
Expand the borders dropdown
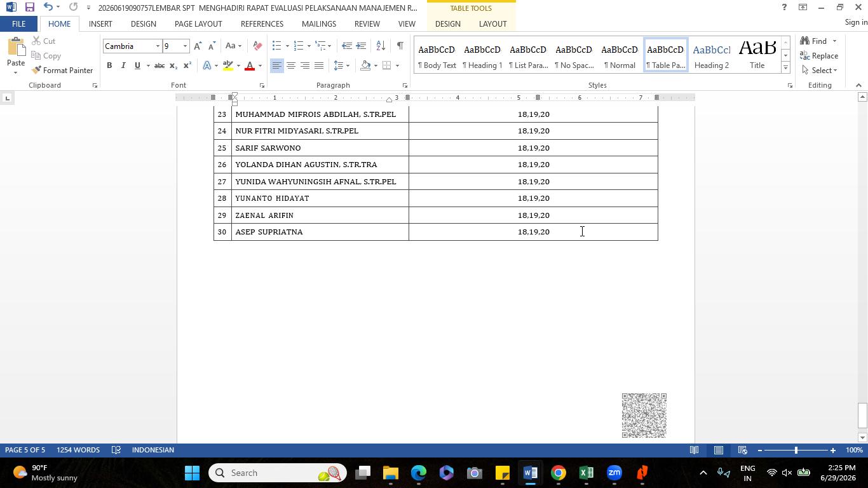tap(397, 65)
